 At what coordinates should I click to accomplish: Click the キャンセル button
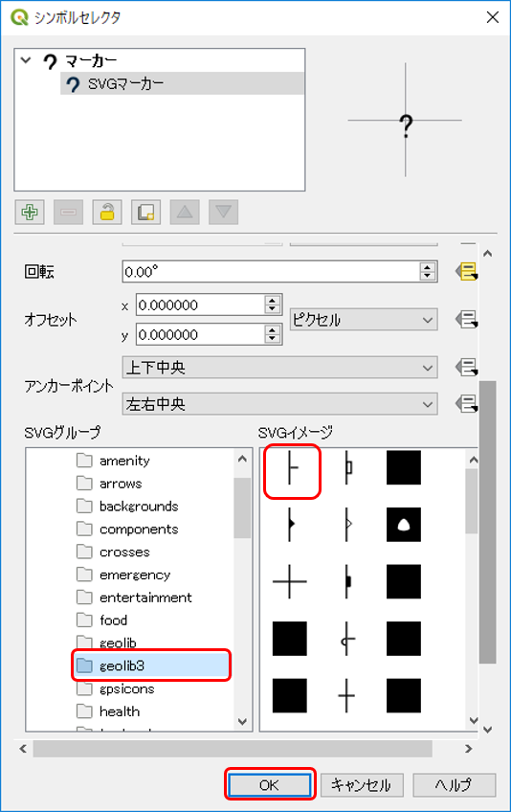tap(361, 785)
